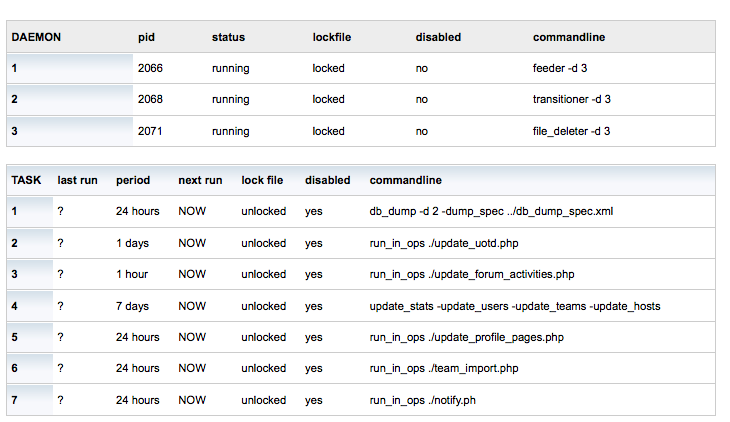Image resolution: width=730 pixels, height=422 pixels.
Task: Click the 'last run' column header
Action: tap(77, 180)
